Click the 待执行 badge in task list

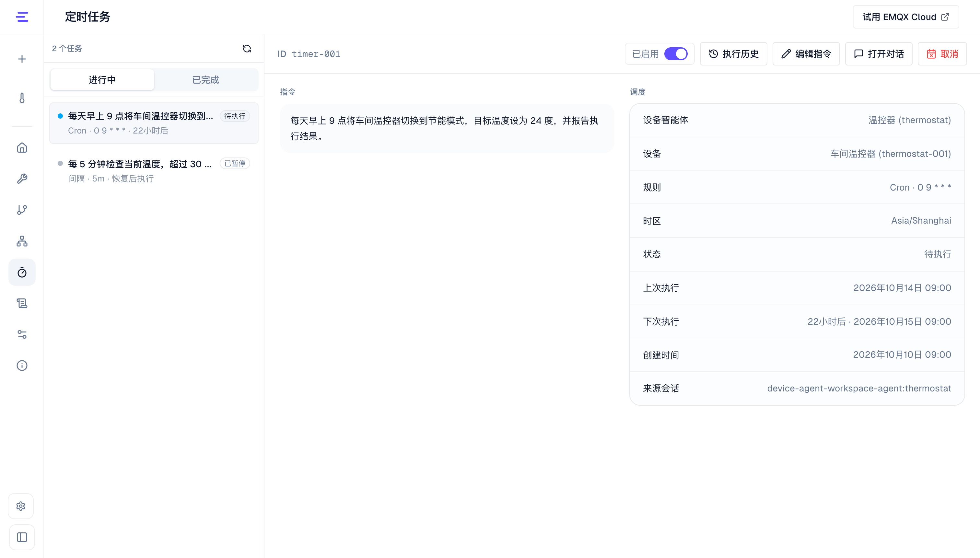pyautogui.click(x=235, y=116)
